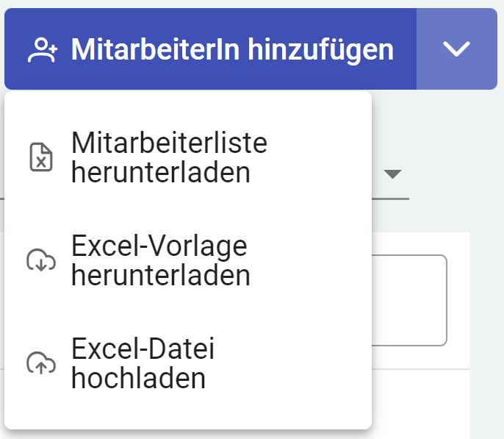Click the cloud download icon

pos(41,260)
